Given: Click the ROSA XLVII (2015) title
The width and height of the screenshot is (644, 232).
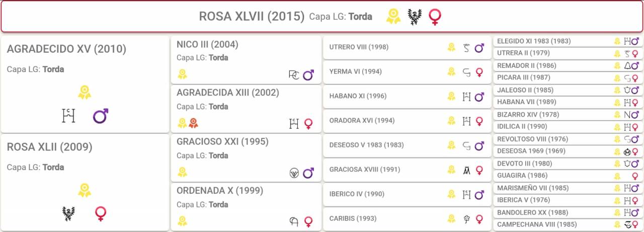Looking at the screenshot, I should coord(252,17).
